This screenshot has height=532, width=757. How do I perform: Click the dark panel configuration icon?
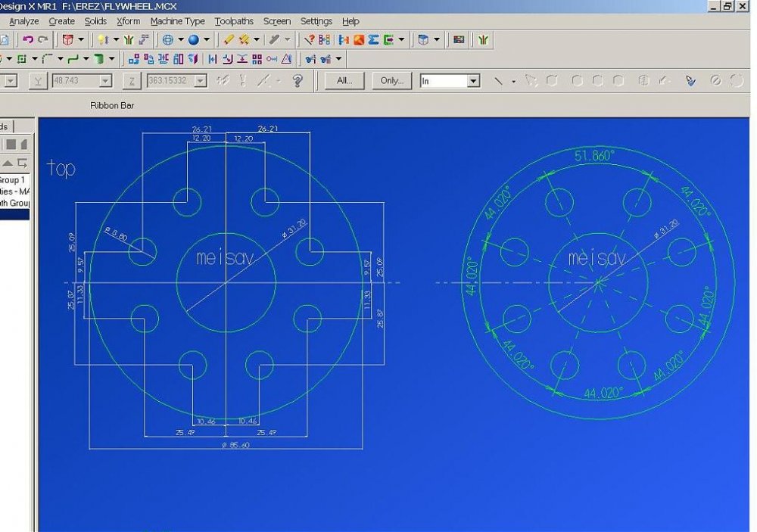click(x=459, y=39)
